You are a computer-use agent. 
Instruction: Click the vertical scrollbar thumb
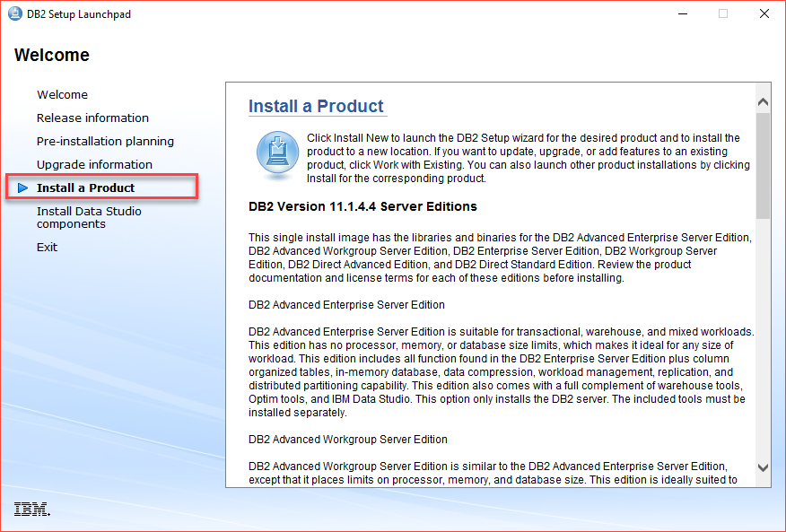[763, 165]
